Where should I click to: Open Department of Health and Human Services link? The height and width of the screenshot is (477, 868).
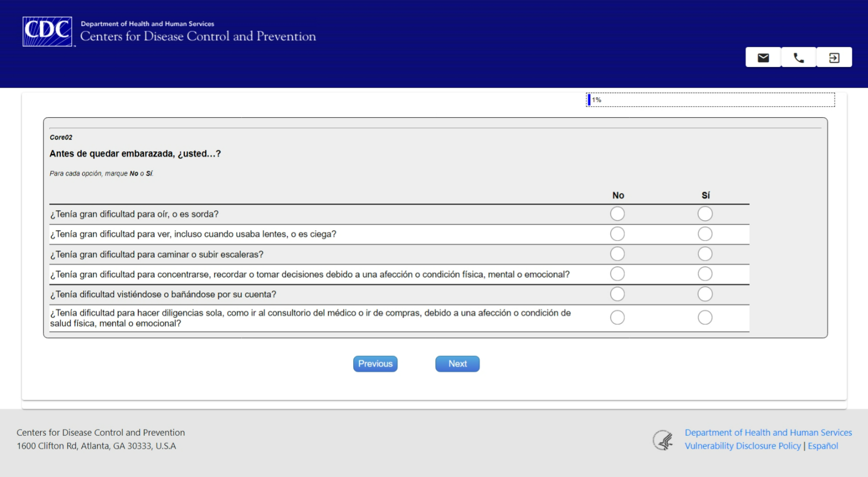pos(768,433)
